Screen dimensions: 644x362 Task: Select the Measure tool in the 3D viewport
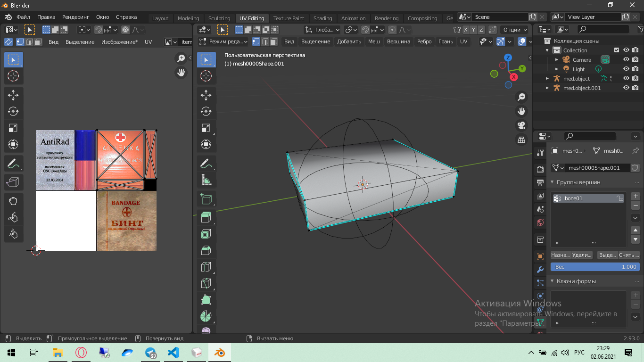(206, 180)
